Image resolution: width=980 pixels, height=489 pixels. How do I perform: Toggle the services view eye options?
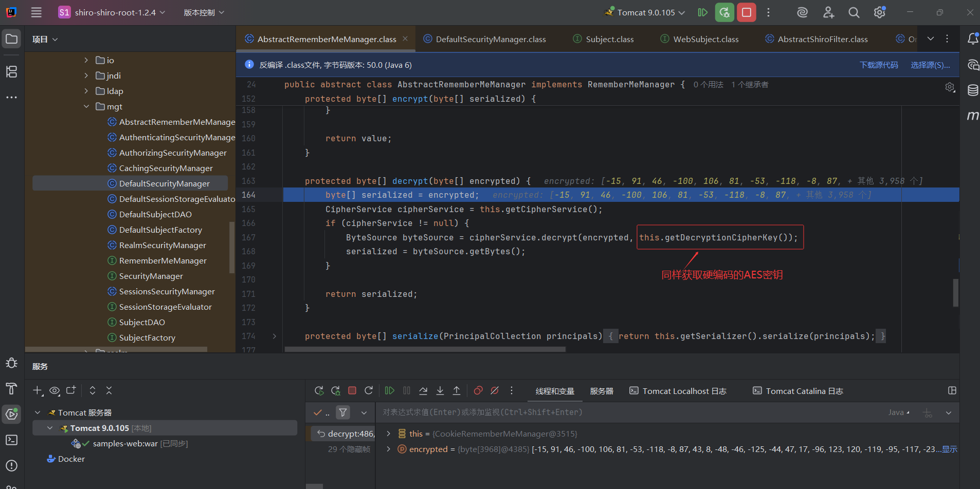pyautogui.click(x=55, y=391)
